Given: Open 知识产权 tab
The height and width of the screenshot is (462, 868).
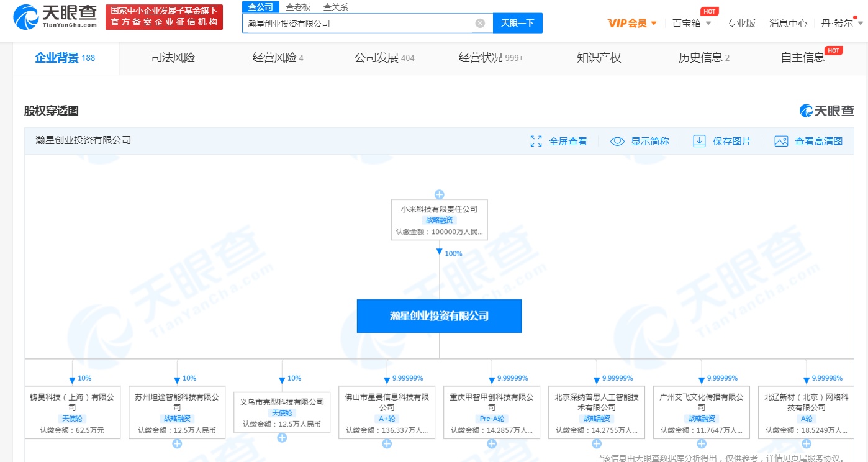Looking at the screenshot, I should pos(599,58).
